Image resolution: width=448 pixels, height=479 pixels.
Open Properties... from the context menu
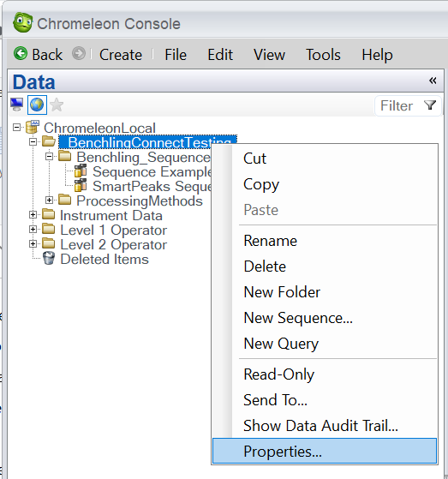(325, 452)
